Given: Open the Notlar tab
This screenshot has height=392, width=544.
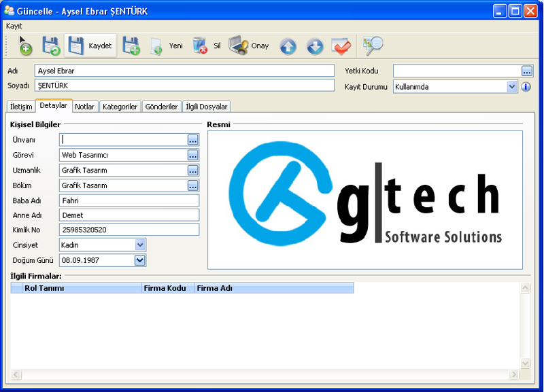Looking at the screenshot, I should pyautogui.click(x=84, y=107).
